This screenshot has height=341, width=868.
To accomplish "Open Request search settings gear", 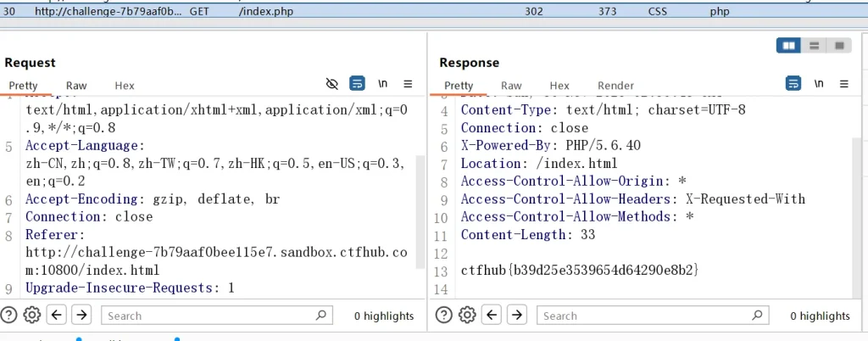I will point(32,316).
